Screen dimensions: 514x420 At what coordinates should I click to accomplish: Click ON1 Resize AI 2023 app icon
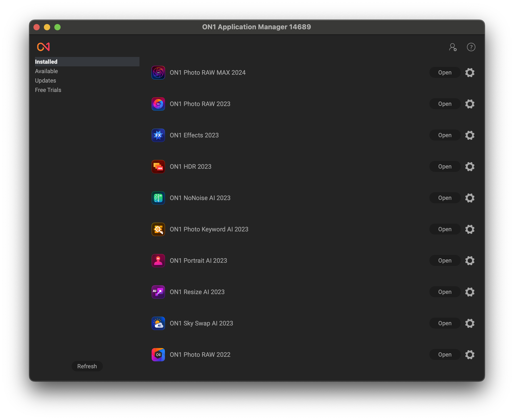coord(158,292)
